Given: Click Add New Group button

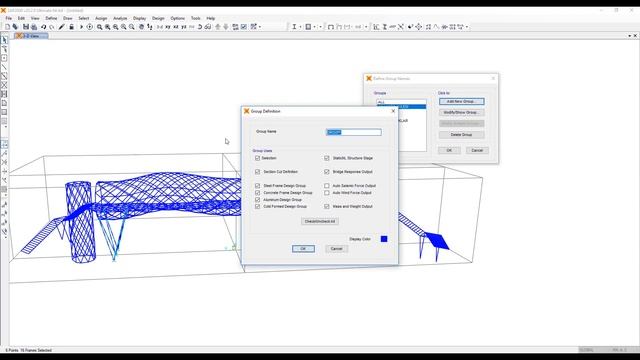Looking at the screenshot, I should click(x=462, y=101).
